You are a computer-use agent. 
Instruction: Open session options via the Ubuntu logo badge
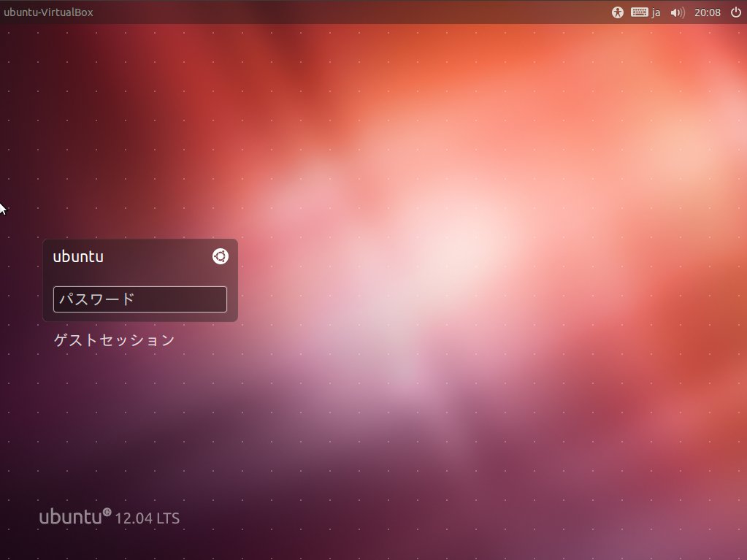tap(219, 256)
